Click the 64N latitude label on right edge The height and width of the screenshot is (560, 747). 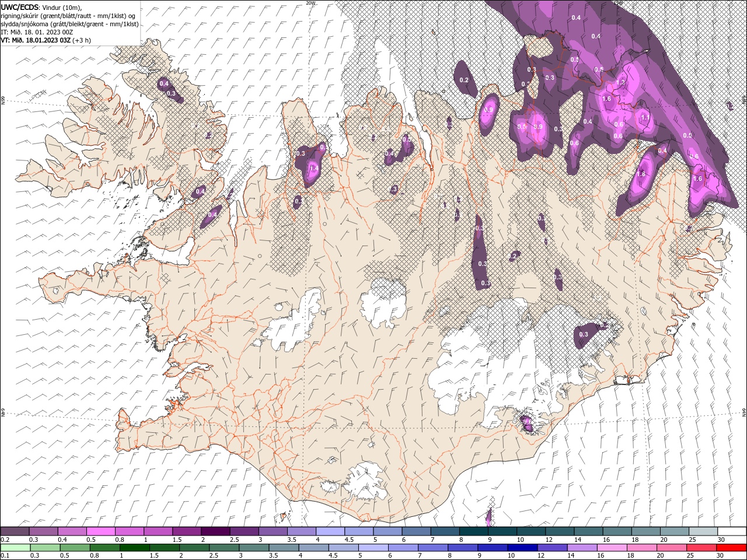click(x=744, y=412)
